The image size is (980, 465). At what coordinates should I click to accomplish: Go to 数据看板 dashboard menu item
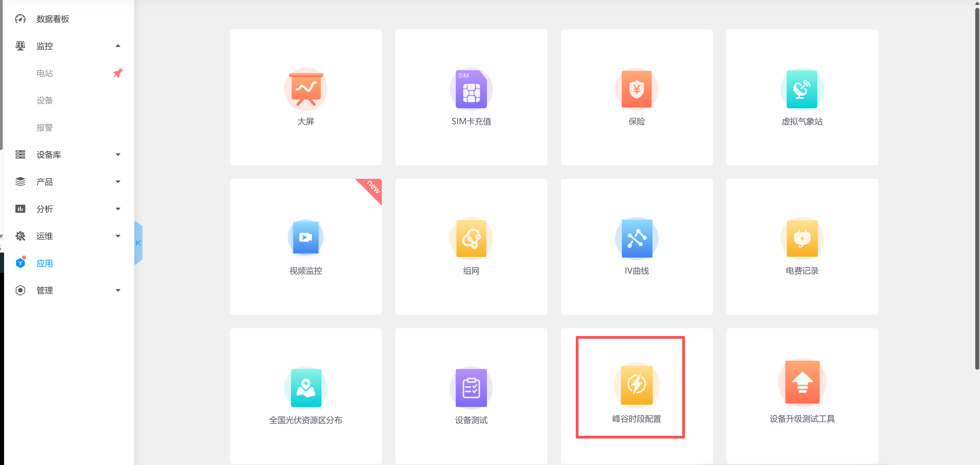pyautogui.click(x=53, y=19)
